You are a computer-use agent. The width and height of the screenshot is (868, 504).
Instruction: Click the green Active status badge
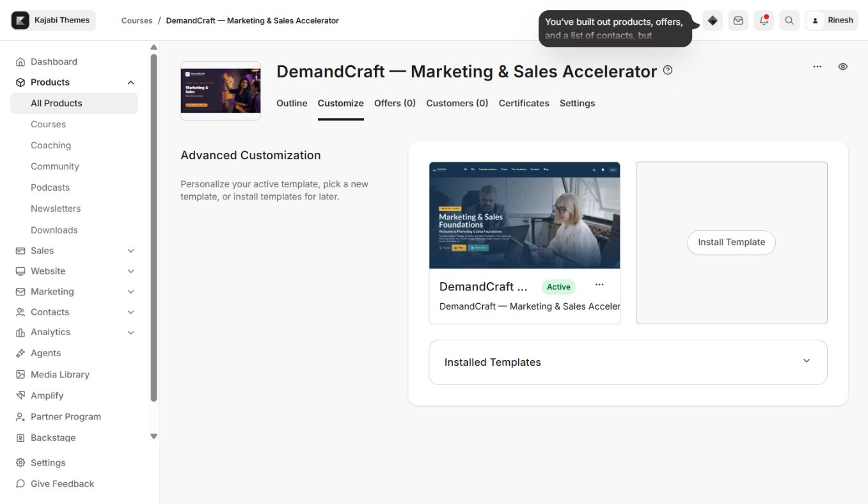point(558,287)
